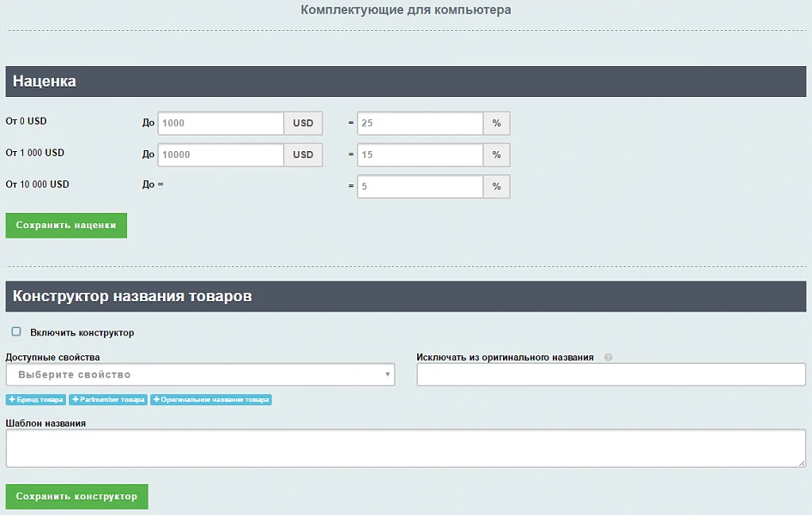Add the Оригинальное название товара tag
Image resolution: width=812 pixels, height=515 pixels.
tap(211, 400)
